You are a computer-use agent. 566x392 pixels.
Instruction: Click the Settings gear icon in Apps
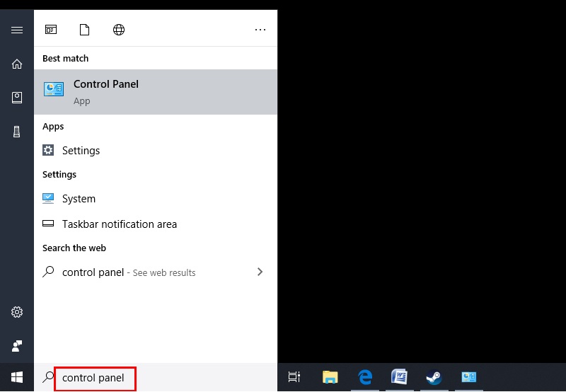48,150
